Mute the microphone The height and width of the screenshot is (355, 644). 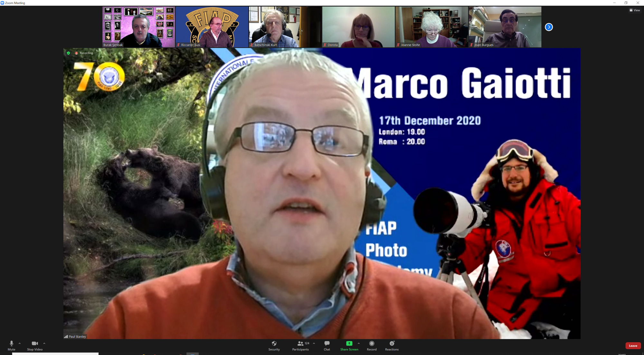point(12,346)
